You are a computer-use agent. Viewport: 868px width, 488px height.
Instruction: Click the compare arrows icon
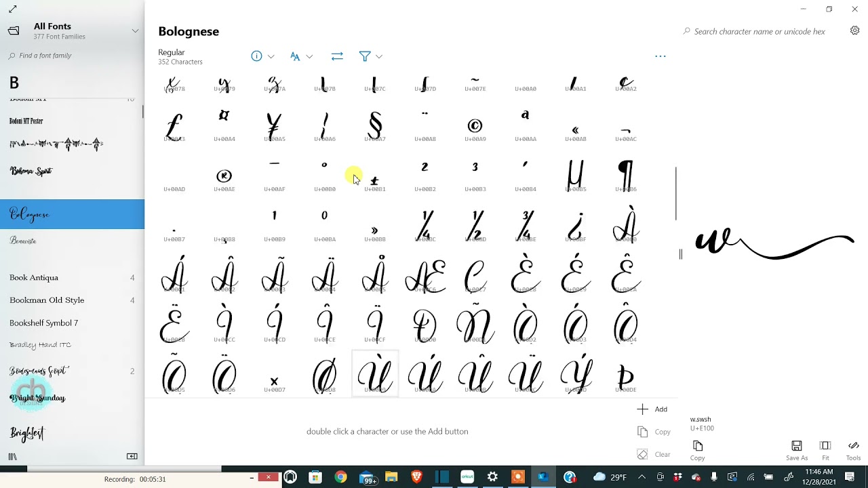point(337,56)
